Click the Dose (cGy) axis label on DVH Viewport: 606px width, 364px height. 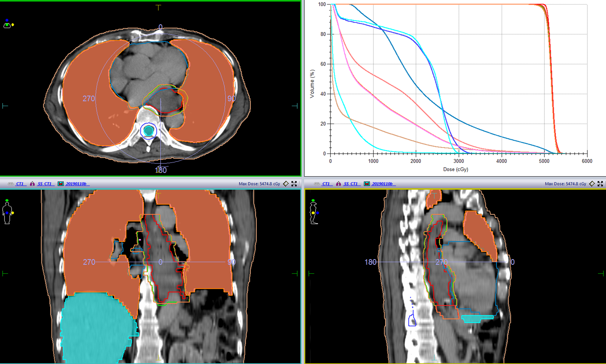pos(455,169)
